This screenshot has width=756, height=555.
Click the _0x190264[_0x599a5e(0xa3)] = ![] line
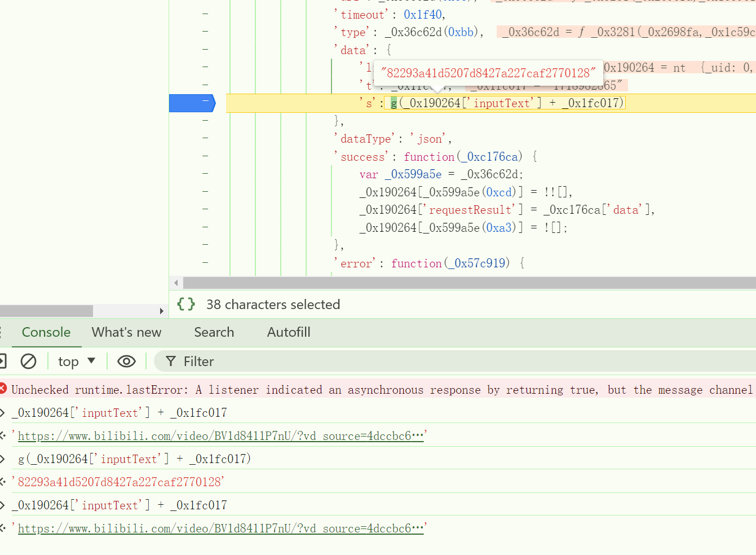464,228
